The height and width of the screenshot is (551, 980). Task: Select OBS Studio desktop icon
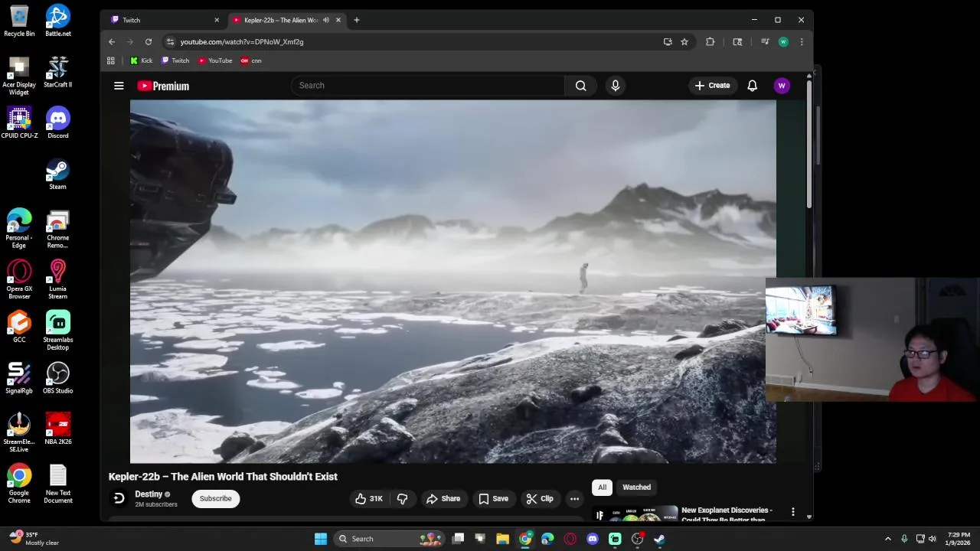[58, 377]
